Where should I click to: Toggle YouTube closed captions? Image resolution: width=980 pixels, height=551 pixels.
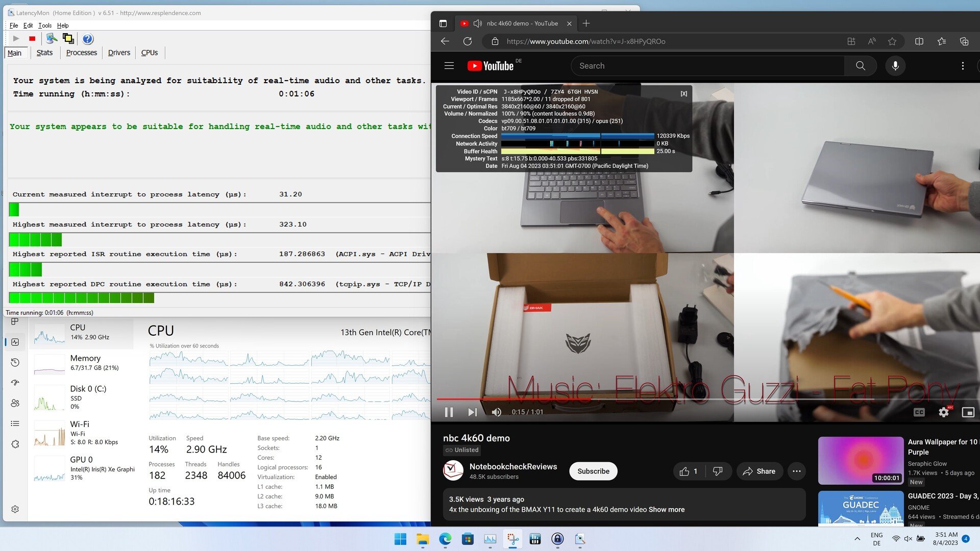(x=919, y=412)
